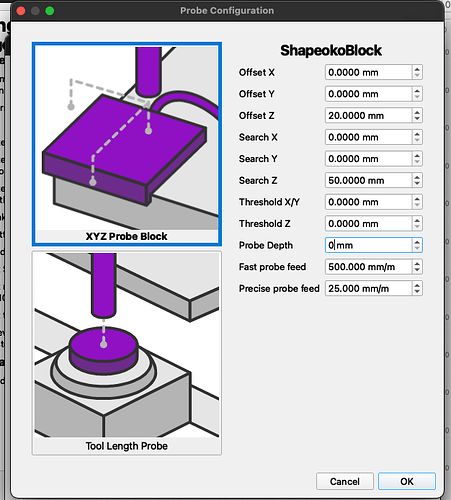Click the Probe Depth input field
Viewport: 451px width, 500px height.
[369, 245]
